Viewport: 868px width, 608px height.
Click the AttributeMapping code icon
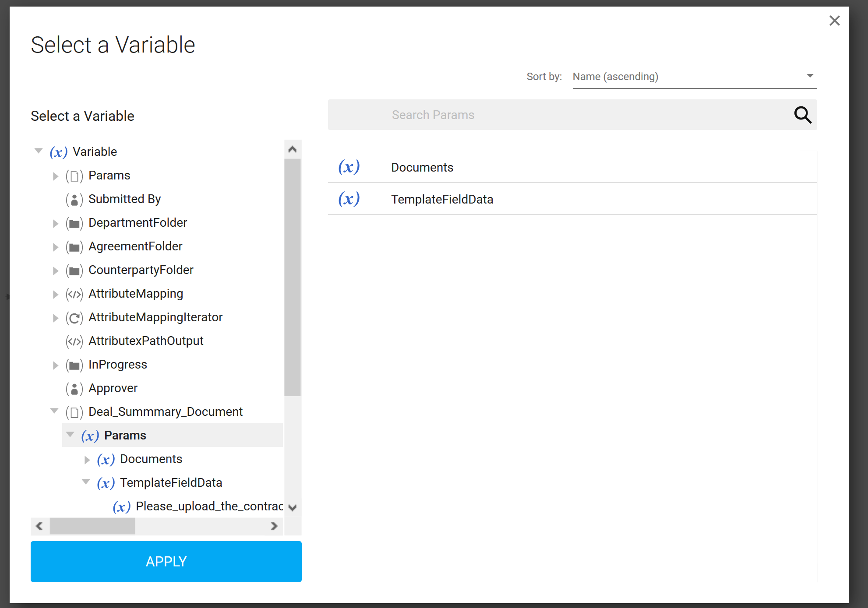(74, 294)
